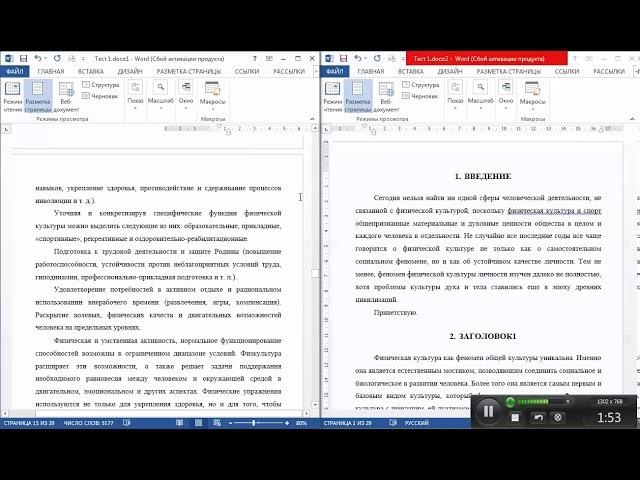Image resolution: width=640 pixels, height=480 pixels.
Task: Click the 80% zoom level in the left window
Action: pos(301,423)
